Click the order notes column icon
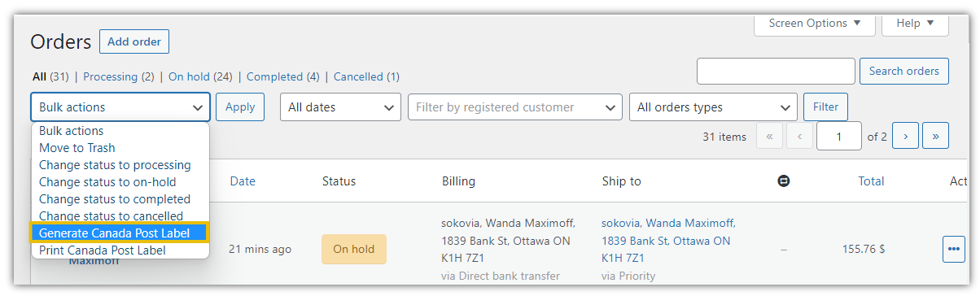The image size is (980, 296). 783,181
